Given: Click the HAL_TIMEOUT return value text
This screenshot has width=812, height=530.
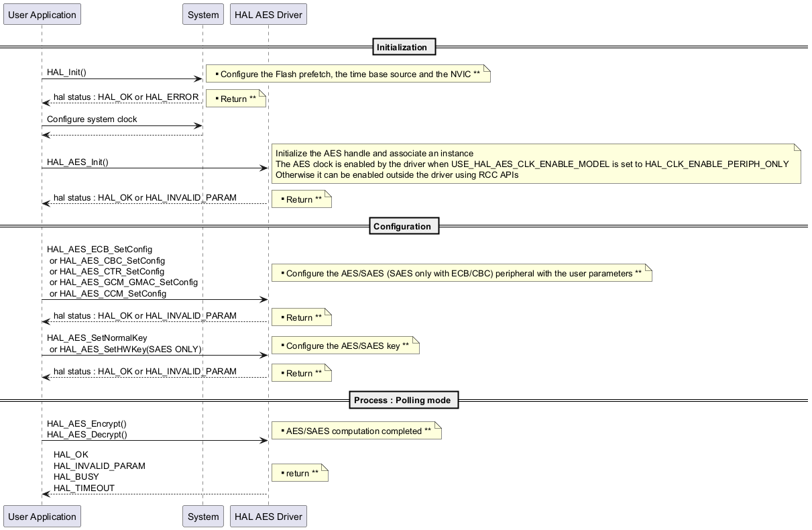Looking at the screenshot, I should point(84,488).
